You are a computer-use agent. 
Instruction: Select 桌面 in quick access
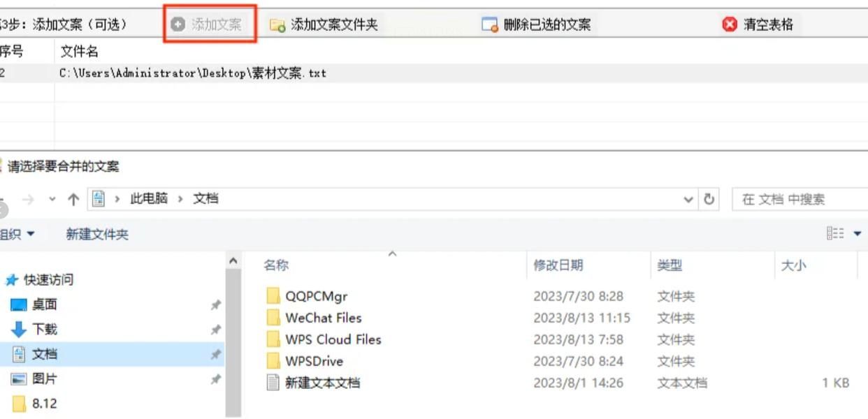click(44, 304)
